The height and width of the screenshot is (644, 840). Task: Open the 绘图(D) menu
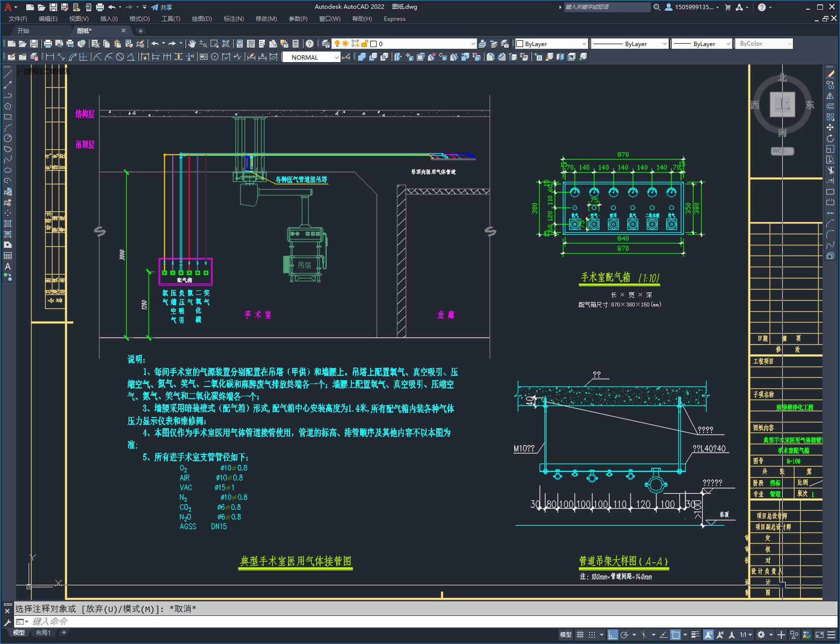[x=201, y=18]
